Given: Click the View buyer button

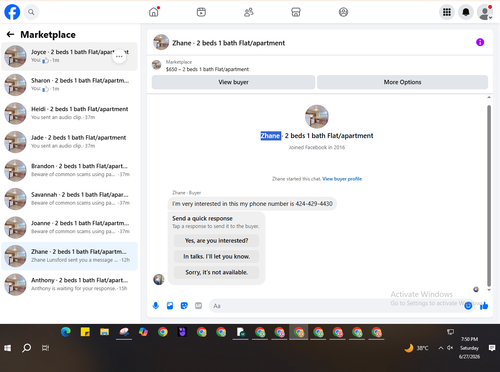Looking at the screenshot, I should point(233,82).
